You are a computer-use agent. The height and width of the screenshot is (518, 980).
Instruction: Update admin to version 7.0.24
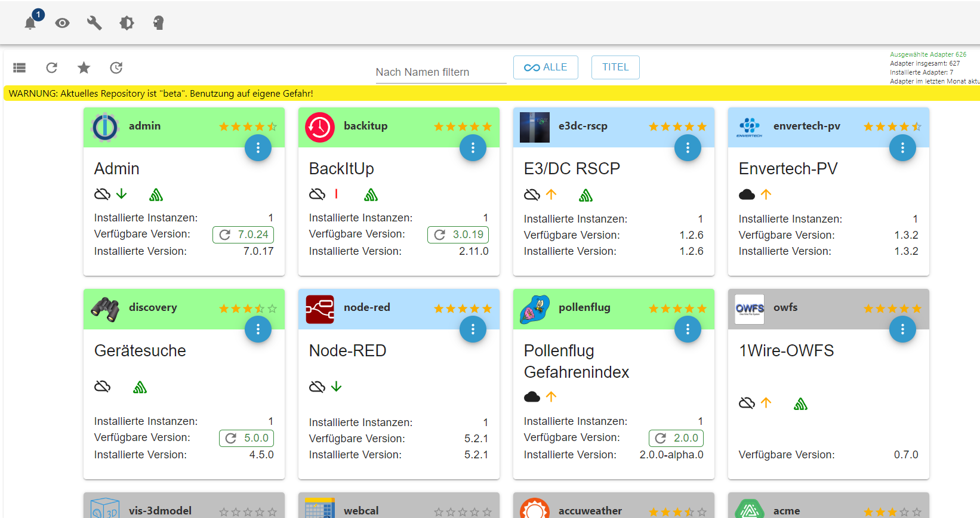click(x=244, y=235)
